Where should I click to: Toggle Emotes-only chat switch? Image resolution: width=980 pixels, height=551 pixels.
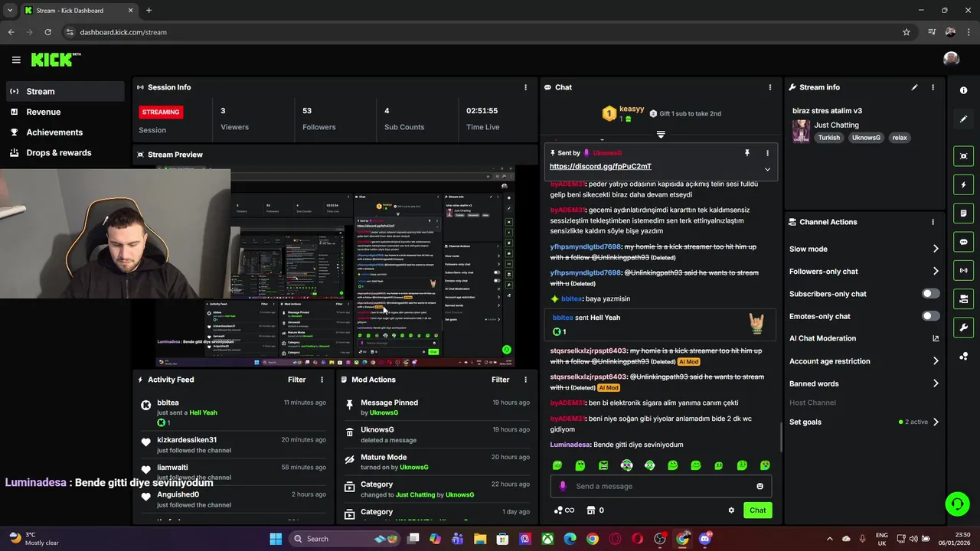tap(931, 316)
